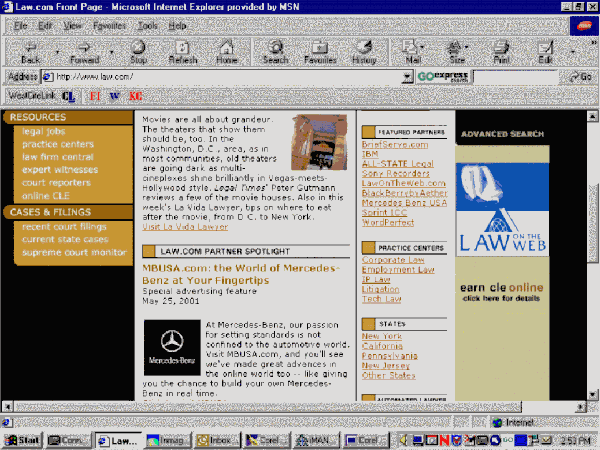Open the 'expert witnesses' sidebar link
Screen dimensions: 600x450
click(x=62, y=171)
